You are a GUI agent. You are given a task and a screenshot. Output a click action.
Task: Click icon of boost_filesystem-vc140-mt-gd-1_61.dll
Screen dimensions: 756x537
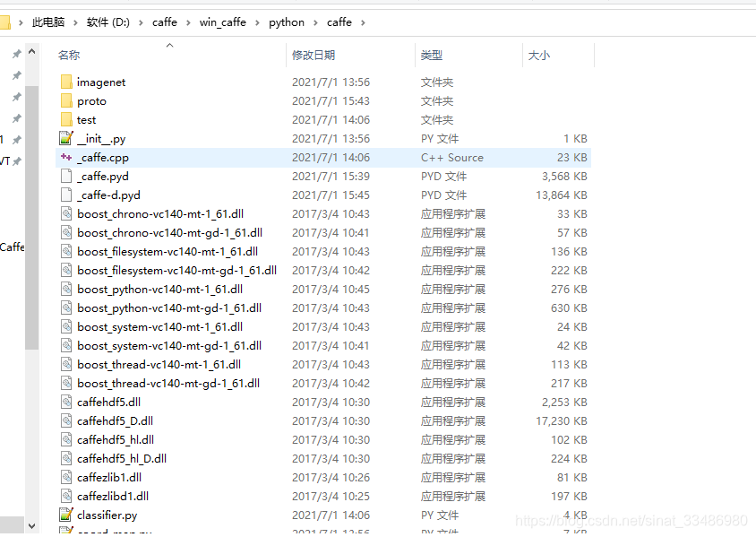point(66,270)
